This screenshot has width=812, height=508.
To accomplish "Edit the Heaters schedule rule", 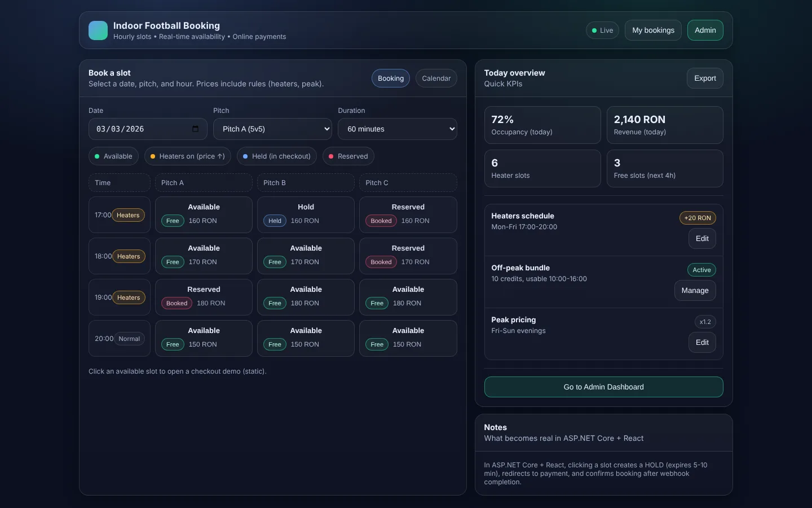I will click(702, 239).
